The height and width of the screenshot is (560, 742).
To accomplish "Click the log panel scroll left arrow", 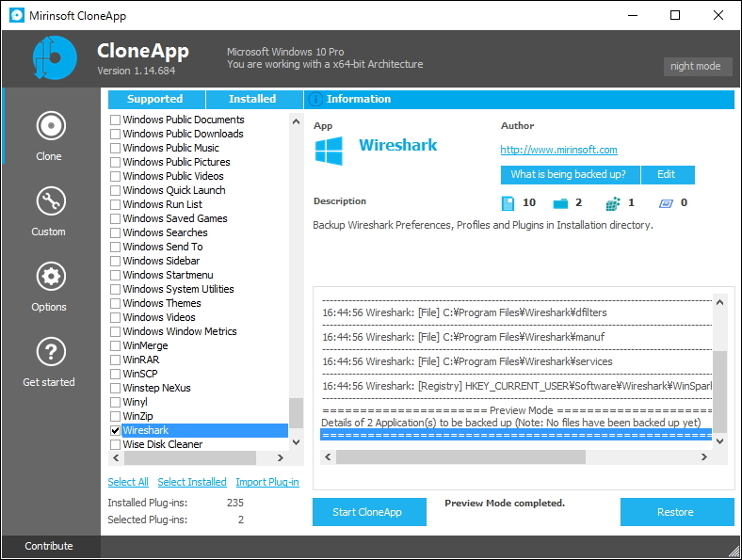I will 328,456.
